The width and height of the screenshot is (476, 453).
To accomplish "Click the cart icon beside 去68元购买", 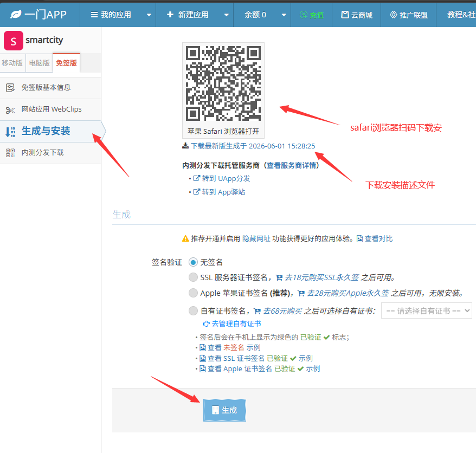I will [257, 311].
